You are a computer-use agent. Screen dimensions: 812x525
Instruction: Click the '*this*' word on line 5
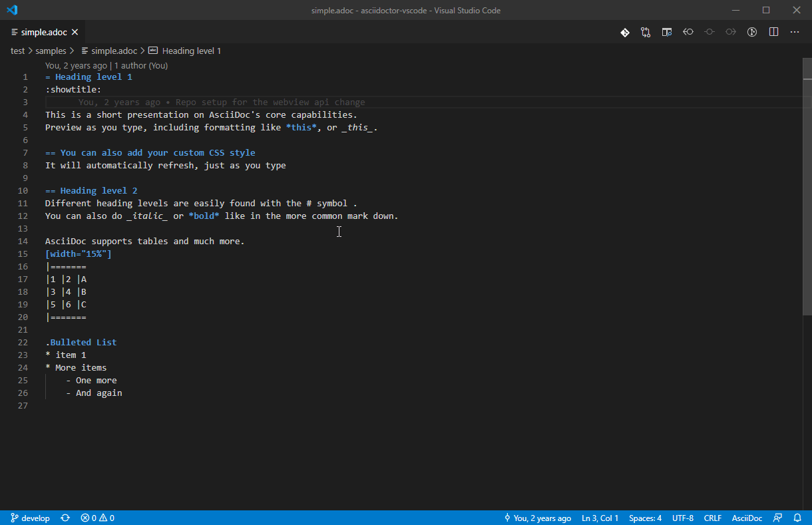coord(302,128)
